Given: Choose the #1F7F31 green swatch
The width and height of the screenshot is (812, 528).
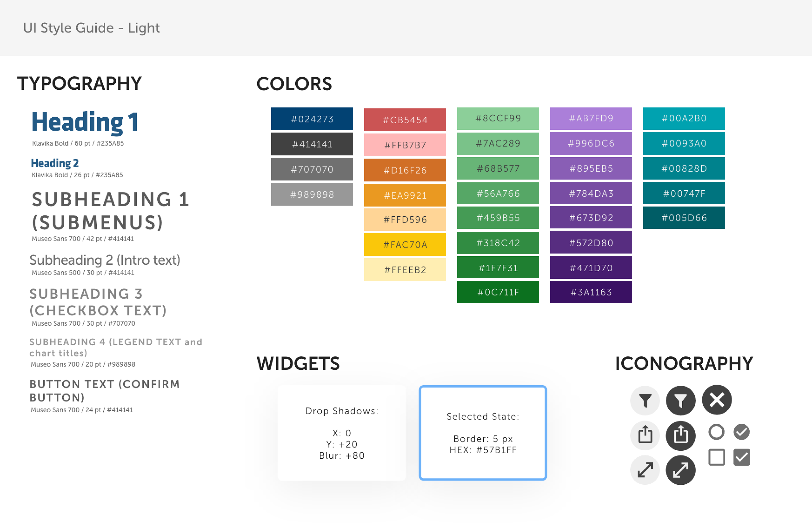Looking at the screenshot, I should coord(498,268).
